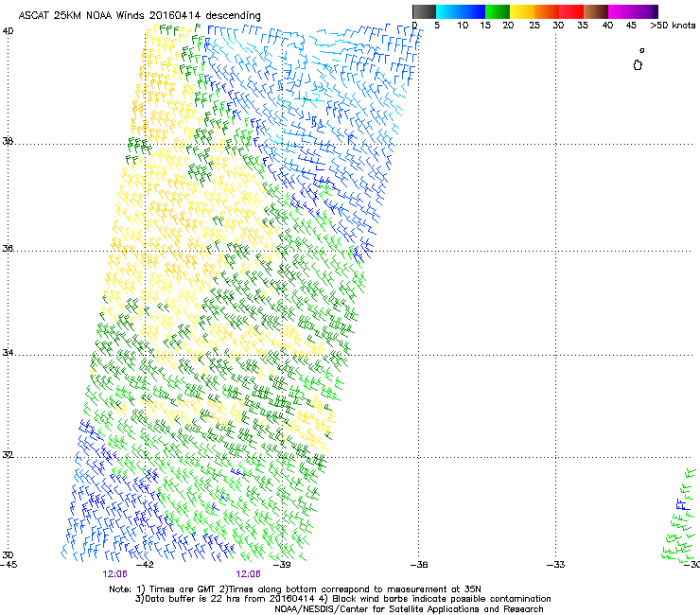Pick the red segment of the color bar
Viewport: 700px width, 615px height.
[x=571, y=11]
